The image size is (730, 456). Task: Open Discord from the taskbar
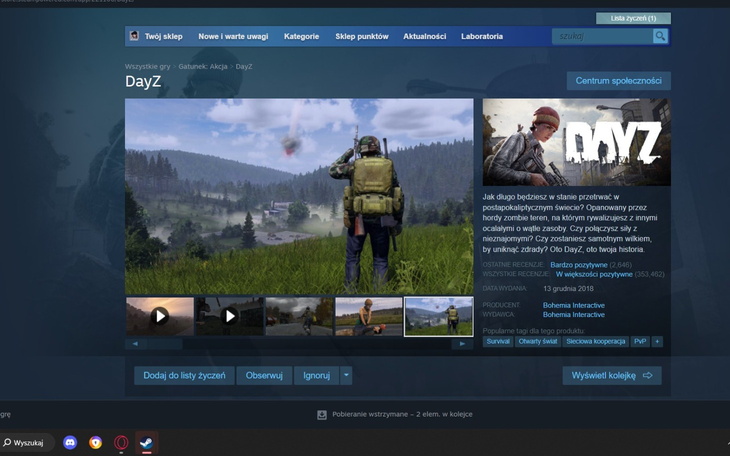[70, 442]
